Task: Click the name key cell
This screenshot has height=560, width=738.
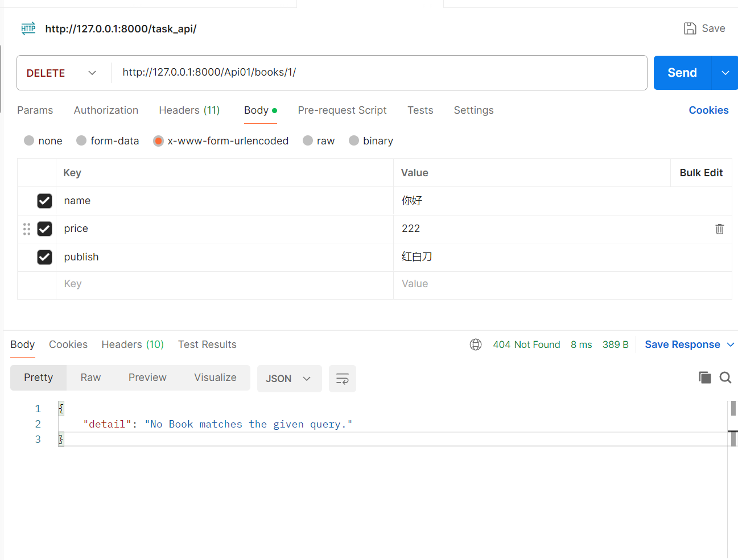Action: click(225, 201)
